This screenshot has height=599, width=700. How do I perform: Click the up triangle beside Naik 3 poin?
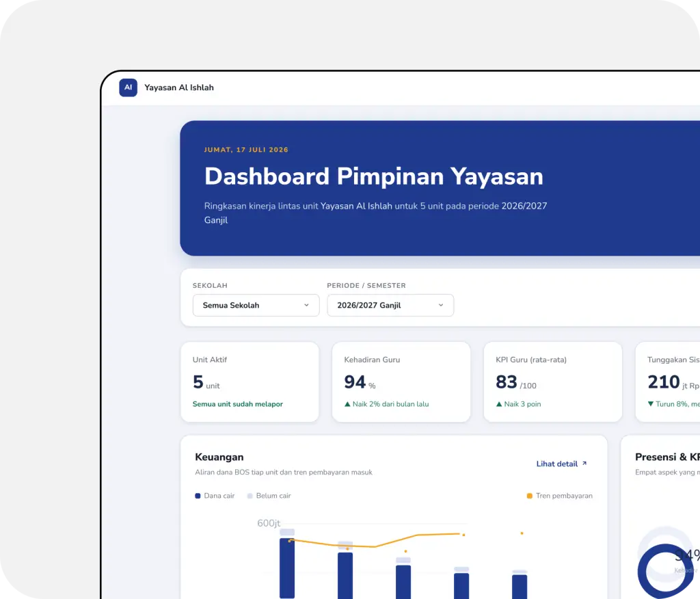click(x=499, y=404)
